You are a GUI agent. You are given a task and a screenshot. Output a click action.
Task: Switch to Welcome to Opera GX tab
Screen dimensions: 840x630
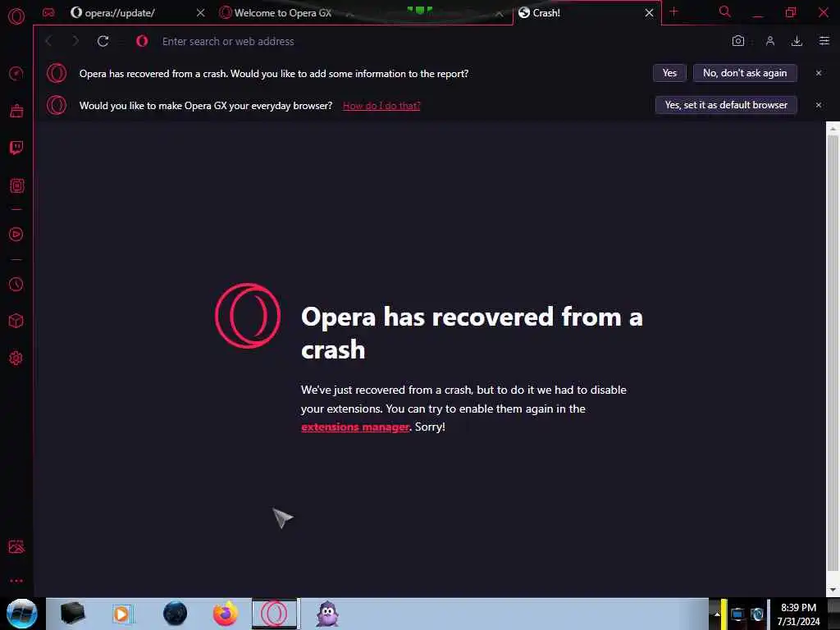(x=283, y=13)
